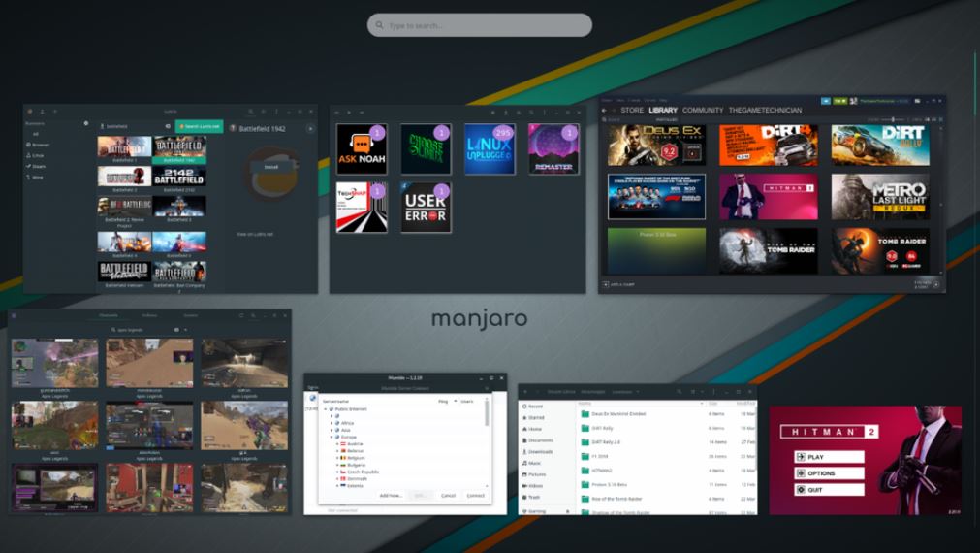Switch to Steam STORE tab
The width and height of the screenshot is (980, 553).
[632, 110]
